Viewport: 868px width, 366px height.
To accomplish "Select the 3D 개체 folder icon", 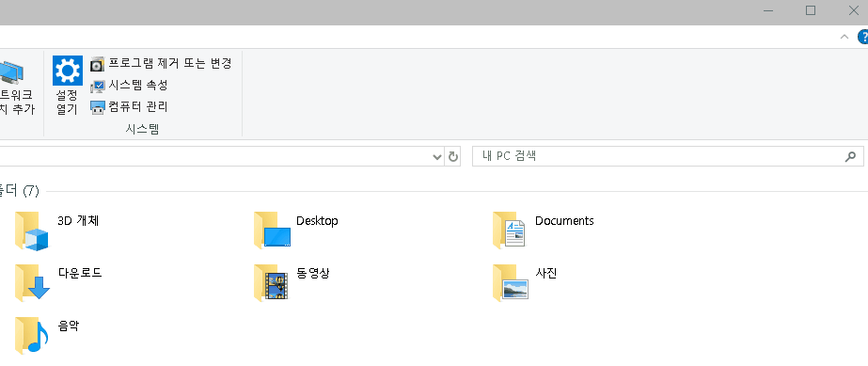I will tap(31, 231).
